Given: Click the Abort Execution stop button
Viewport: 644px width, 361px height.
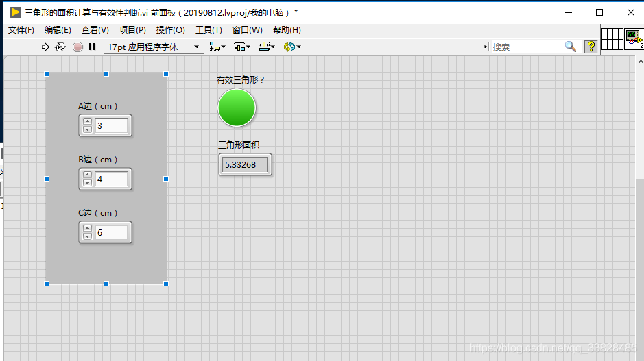Looking at the screenshot, I should pos(77,47).
